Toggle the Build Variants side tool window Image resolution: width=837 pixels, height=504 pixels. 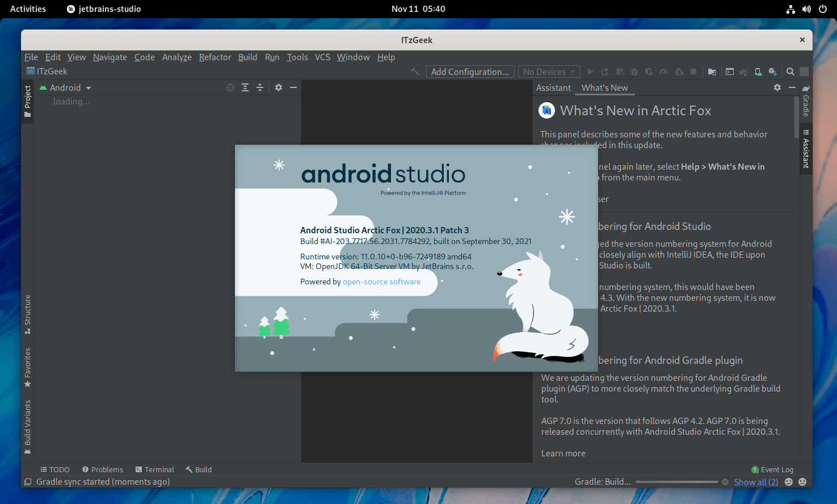click(27, 427)
